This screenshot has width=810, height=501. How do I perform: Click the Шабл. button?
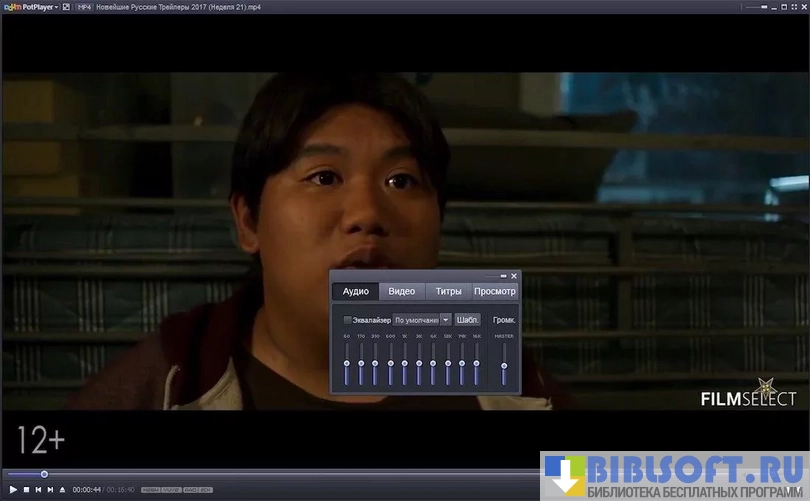467,320
